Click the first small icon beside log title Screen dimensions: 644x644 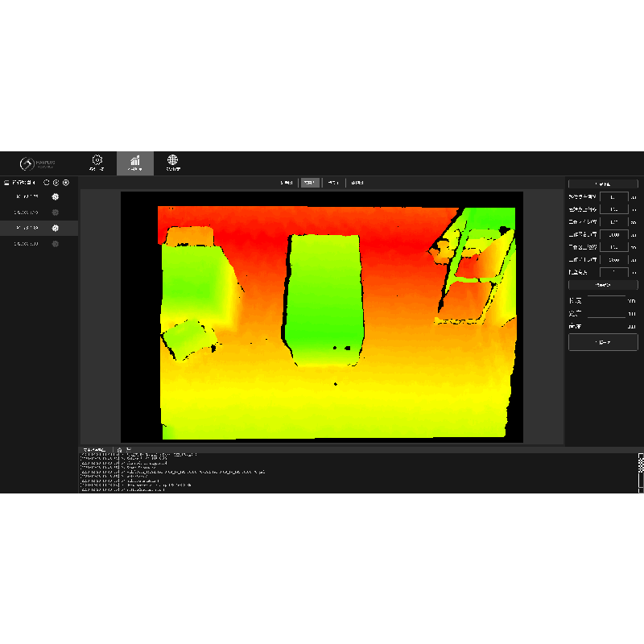[119, 450]
